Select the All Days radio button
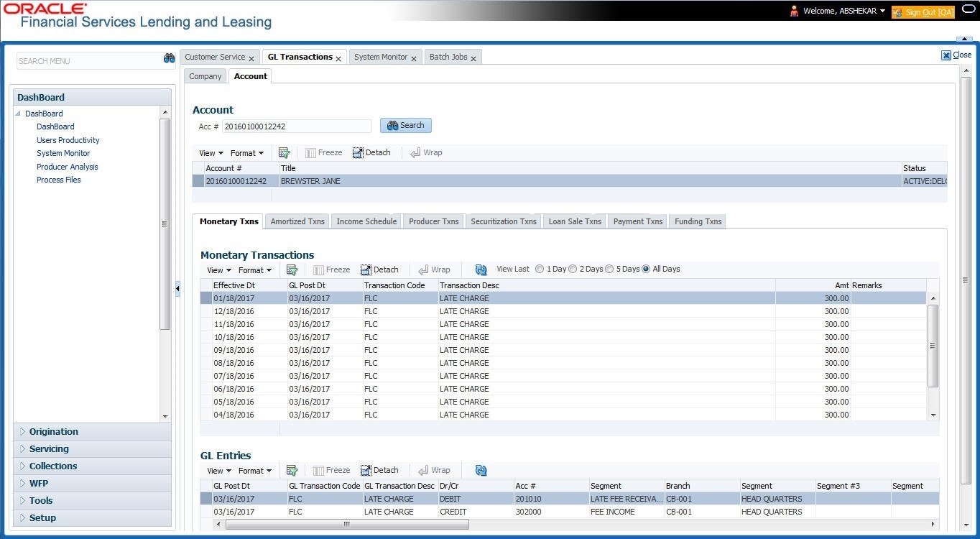The width and height of the screenshot is (980, 539). (x=646, y=269)
